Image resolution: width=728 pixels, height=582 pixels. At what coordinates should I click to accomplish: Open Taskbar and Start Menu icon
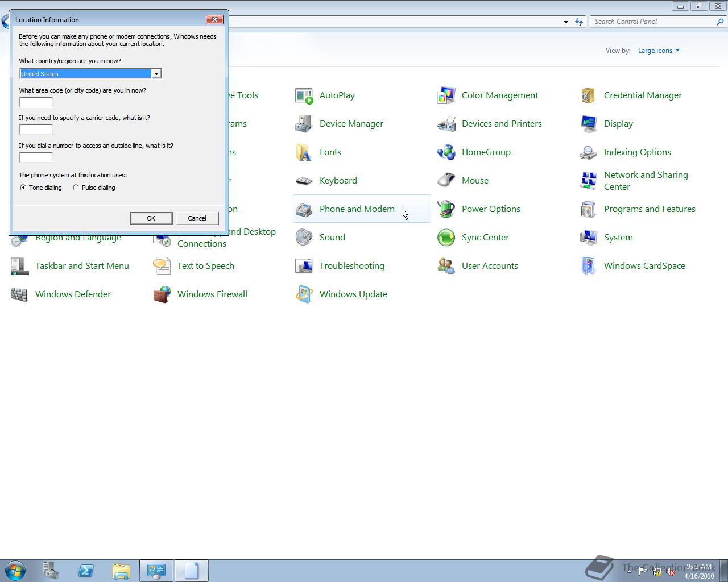pos(20,266)
